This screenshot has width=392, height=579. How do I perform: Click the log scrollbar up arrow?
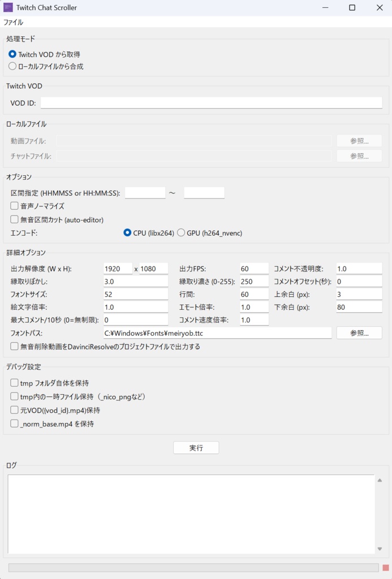point(380,480)
